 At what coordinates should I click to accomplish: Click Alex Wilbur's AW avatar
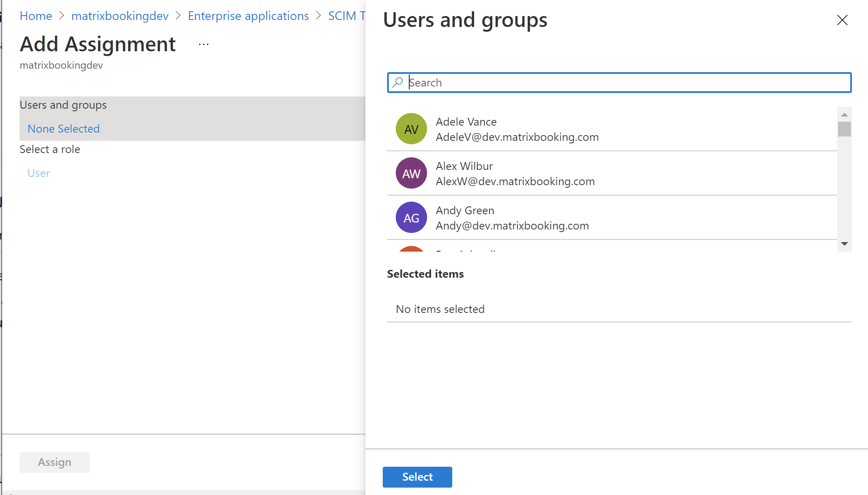click(x=411, y=173)
